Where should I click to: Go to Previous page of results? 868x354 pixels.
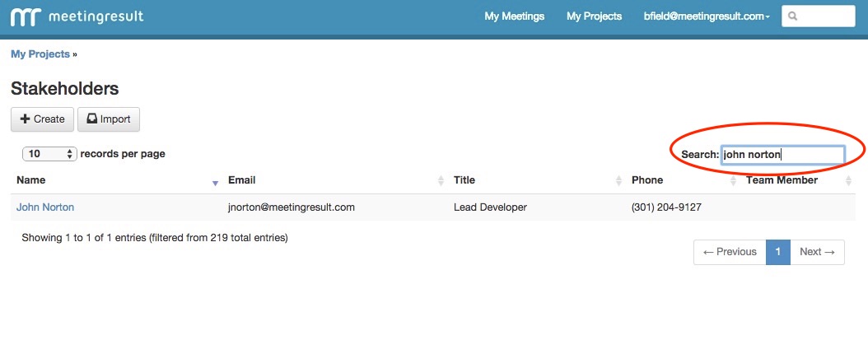point(729,252)
